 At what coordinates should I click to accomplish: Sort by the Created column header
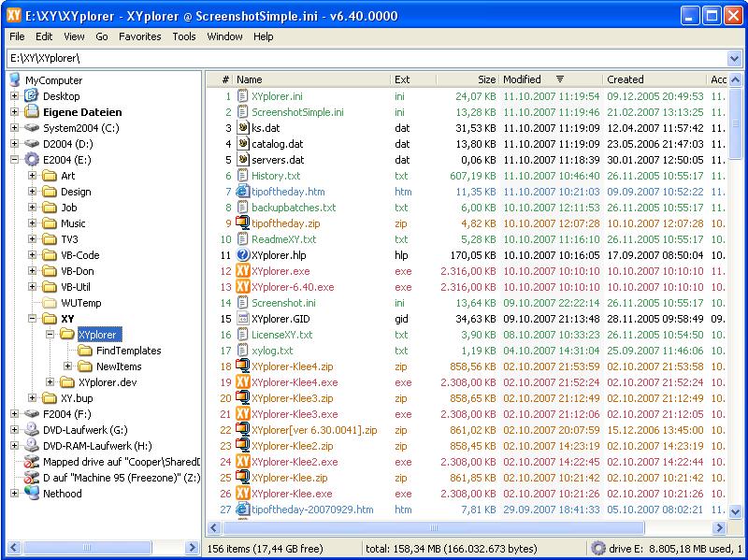[654, 79]
